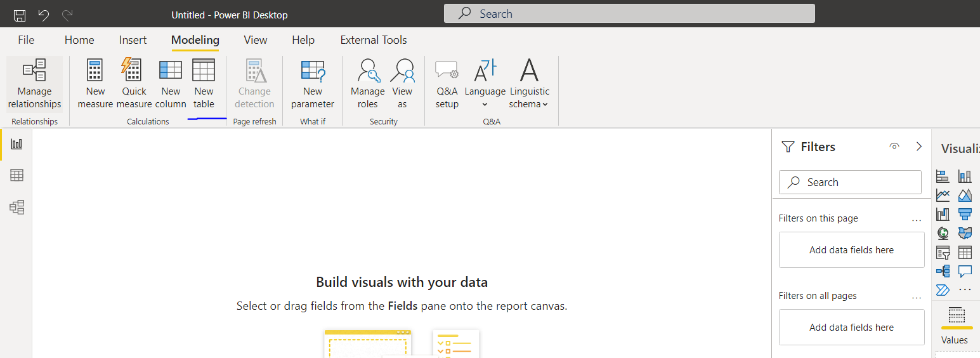The image size is (980, 358).
Task: Open Q&A setup
Action: (447, 84)
